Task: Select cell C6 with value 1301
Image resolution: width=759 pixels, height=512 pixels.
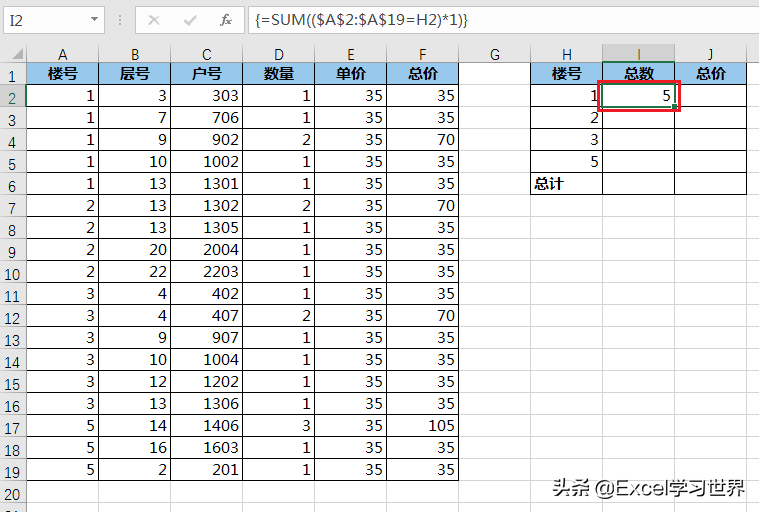Action: (x=207, y=184)
